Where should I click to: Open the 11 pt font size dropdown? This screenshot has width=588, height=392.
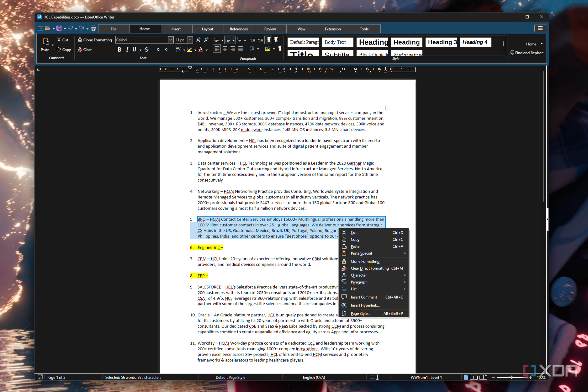(190, 40)
